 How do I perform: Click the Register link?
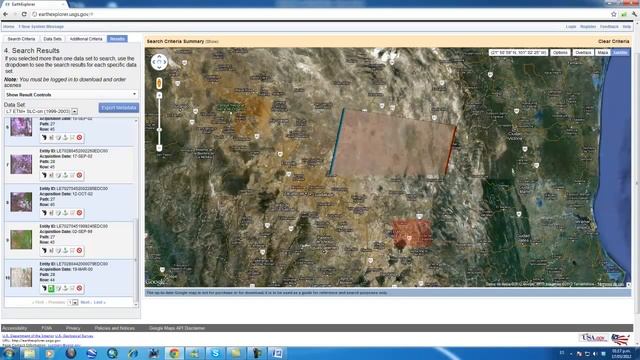tap(588, 27)
